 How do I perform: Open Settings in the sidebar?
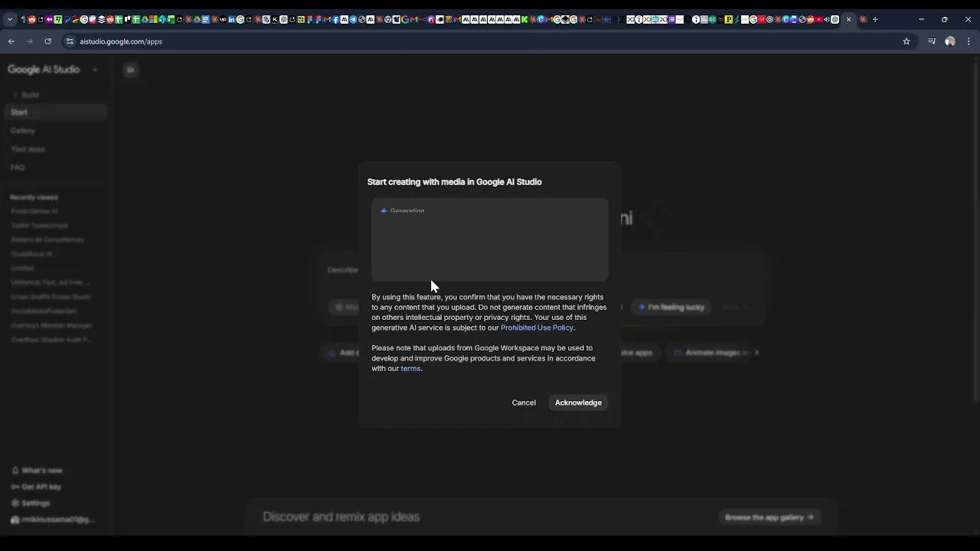pos(31,503)
